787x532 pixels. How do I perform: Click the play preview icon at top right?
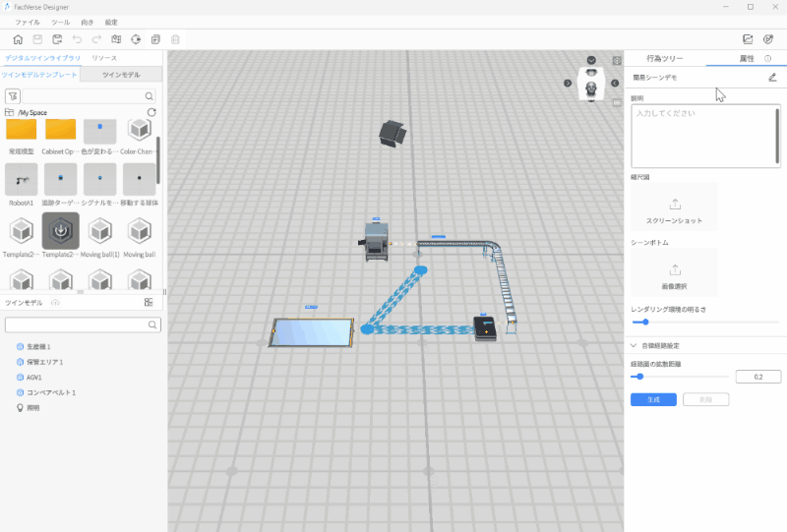768,39
